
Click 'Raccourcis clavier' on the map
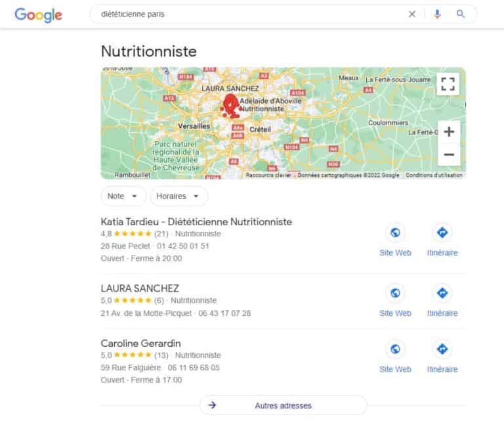coord(268,175)
